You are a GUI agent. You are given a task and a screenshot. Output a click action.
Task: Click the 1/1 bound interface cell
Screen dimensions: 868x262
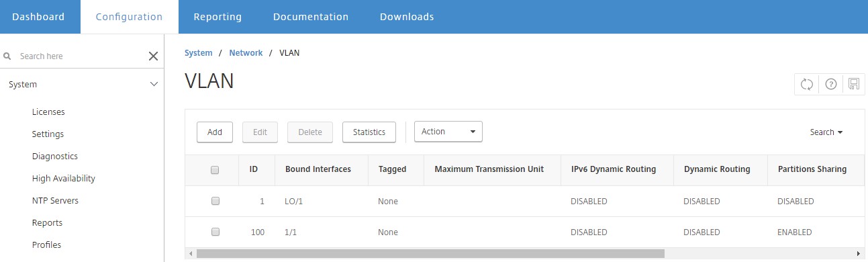(x=290, y=232)
